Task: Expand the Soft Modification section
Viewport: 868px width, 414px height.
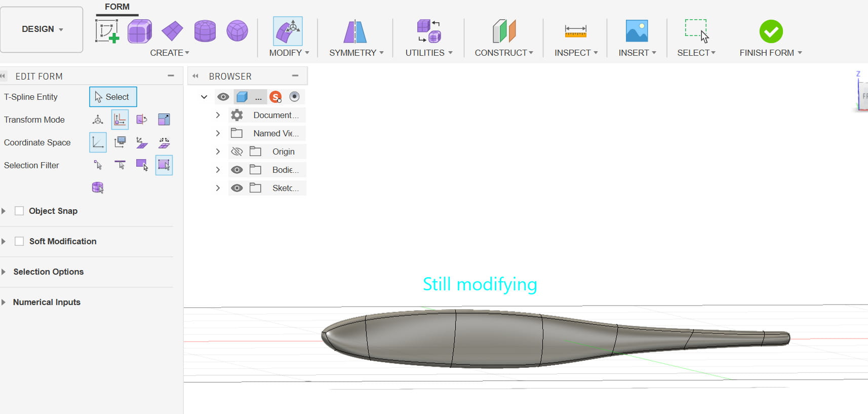Action: pos(4,241)
